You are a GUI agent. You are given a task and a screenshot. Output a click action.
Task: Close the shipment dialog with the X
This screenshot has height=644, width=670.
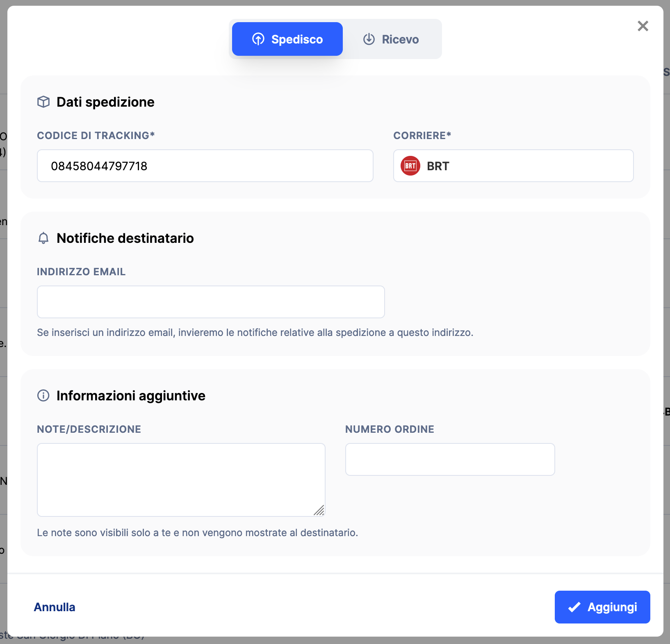tap(643, 26)
